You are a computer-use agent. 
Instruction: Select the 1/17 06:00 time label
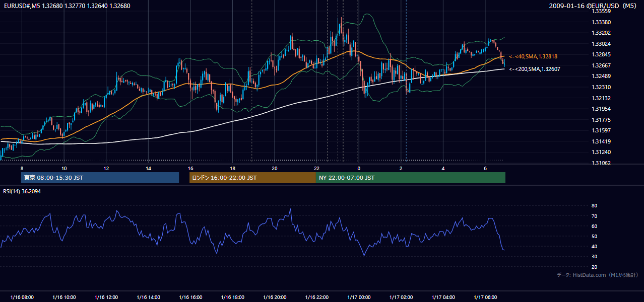(485, 297)
